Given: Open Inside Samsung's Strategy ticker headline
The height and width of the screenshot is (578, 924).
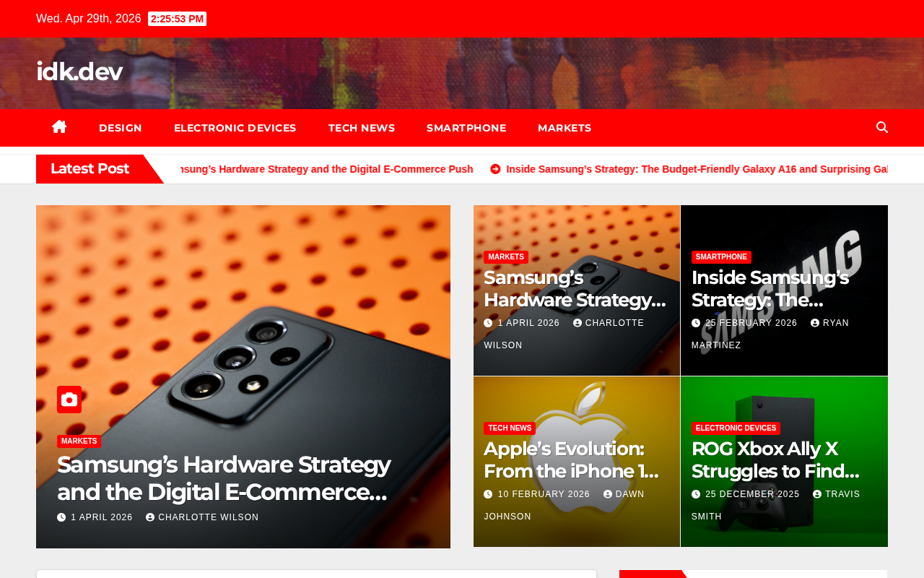Looking at the screenshot, I should click(x=697, y=169).
